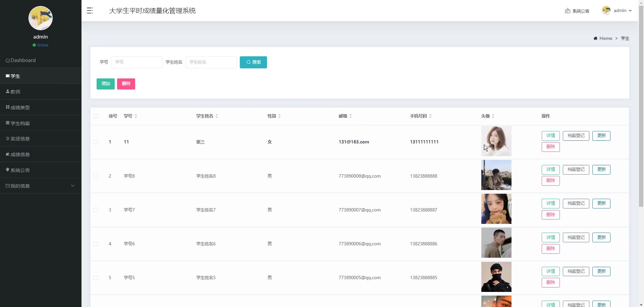
Task: Open 奖惩信息 in the sidebar
Action: [x=41, y=139]
